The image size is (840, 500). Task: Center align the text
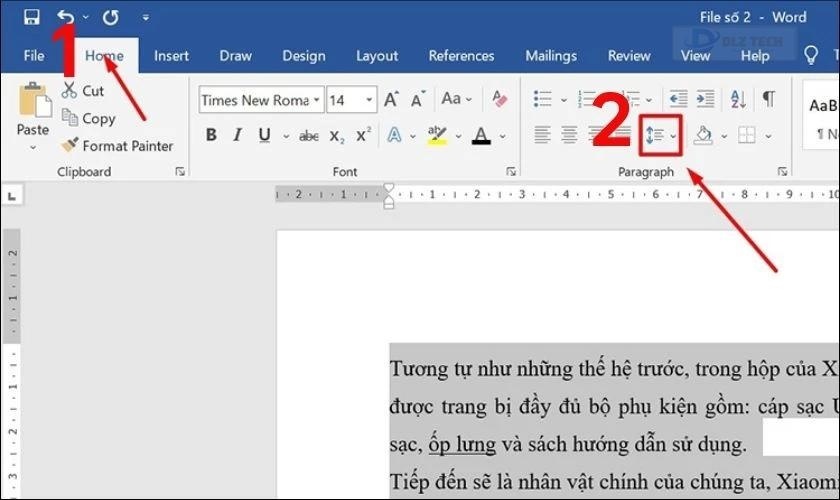[569, 135]
